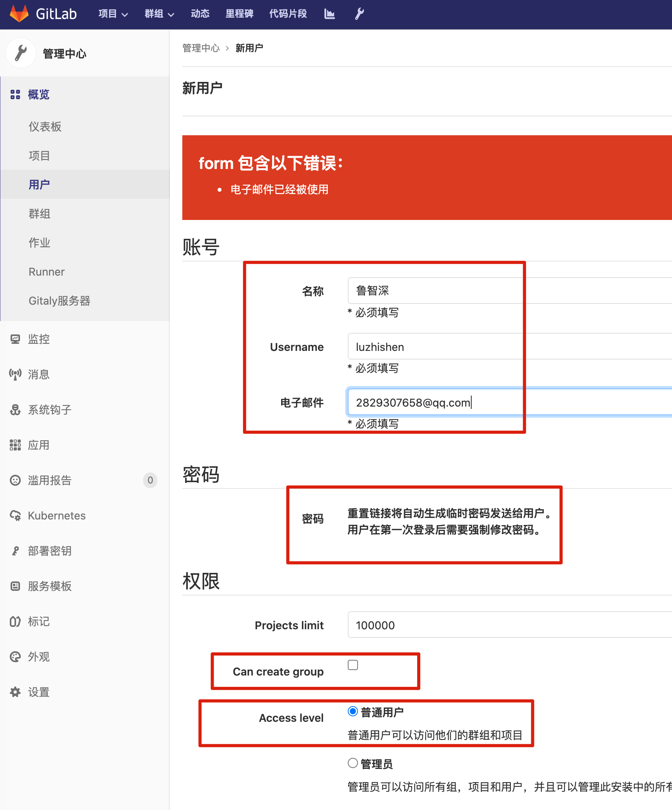Open 动态 in the top navbar
This screenshot has height=810, width=672.
(x=200, y=14)
